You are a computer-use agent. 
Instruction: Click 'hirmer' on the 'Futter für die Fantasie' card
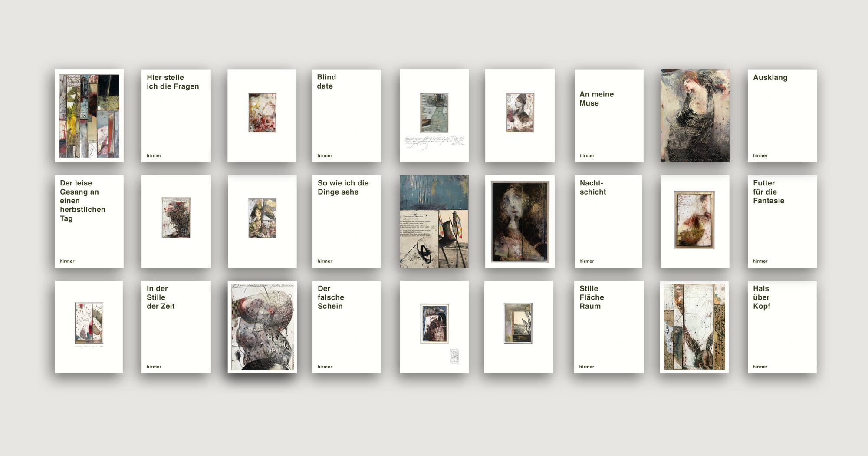[760, 261]
